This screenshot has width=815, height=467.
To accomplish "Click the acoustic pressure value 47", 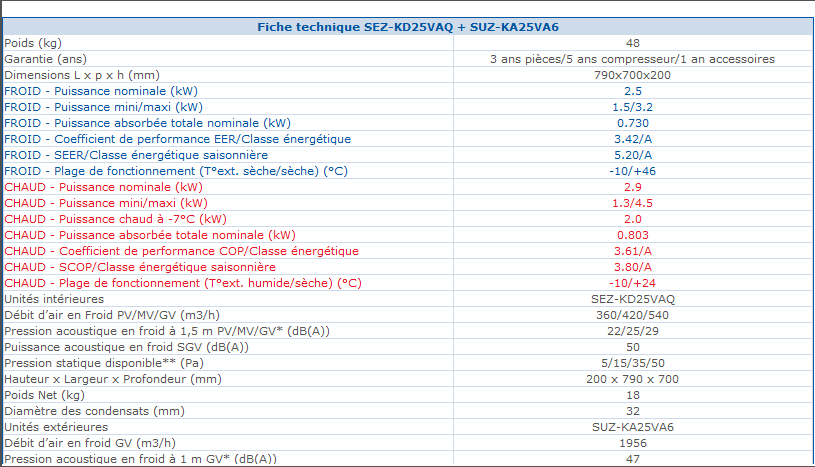I will click(633, 459).
